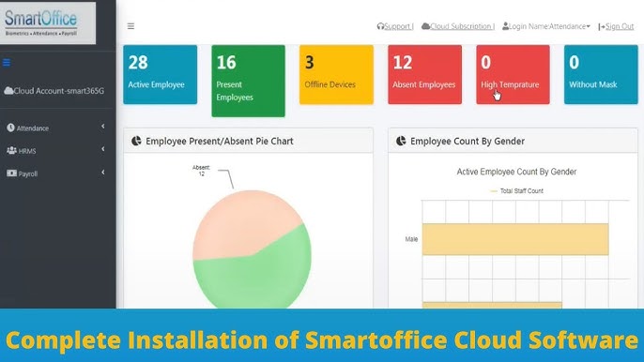644x362 pixels.
Task: Click the Attendance clock icon
Action: pos(10,128)
